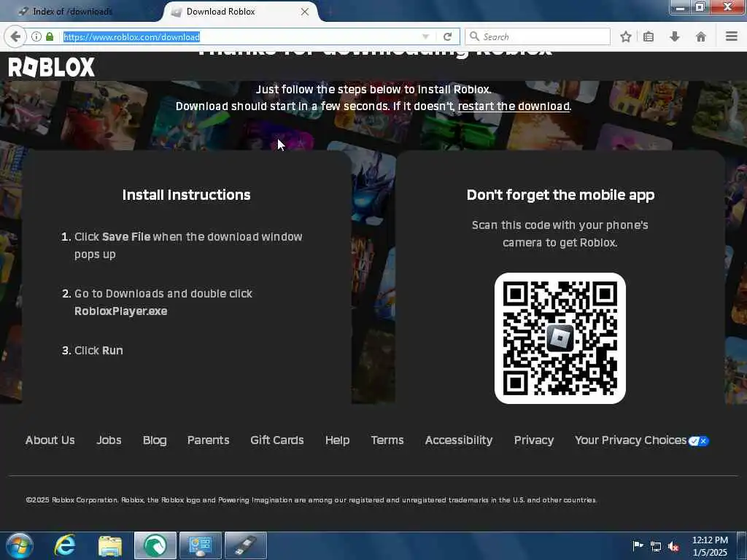Select the green swirl browser taskbar button
The width and height of the screenshot is (747, 560).
pyautogui.click(x=155, y=545)
